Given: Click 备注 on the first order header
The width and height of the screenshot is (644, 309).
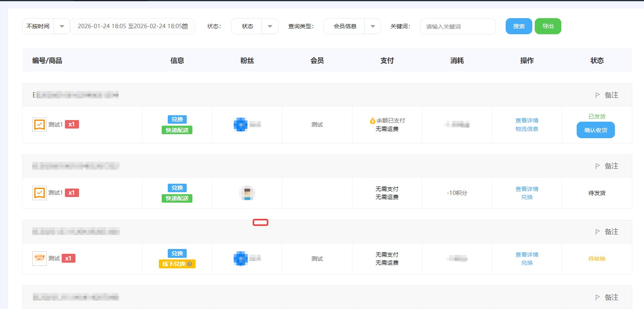Looking at the screenshot, I should point(611,95).
